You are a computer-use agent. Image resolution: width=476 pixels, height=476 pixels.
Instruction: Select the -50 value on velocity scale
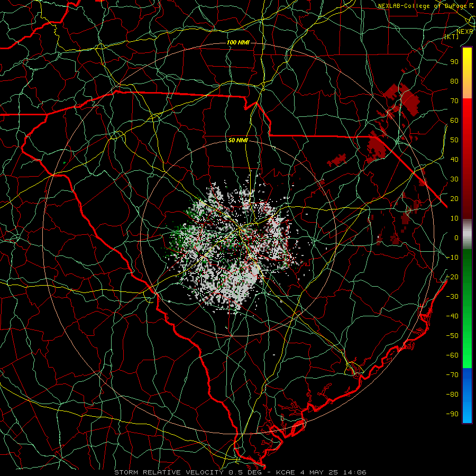point(452,336)
